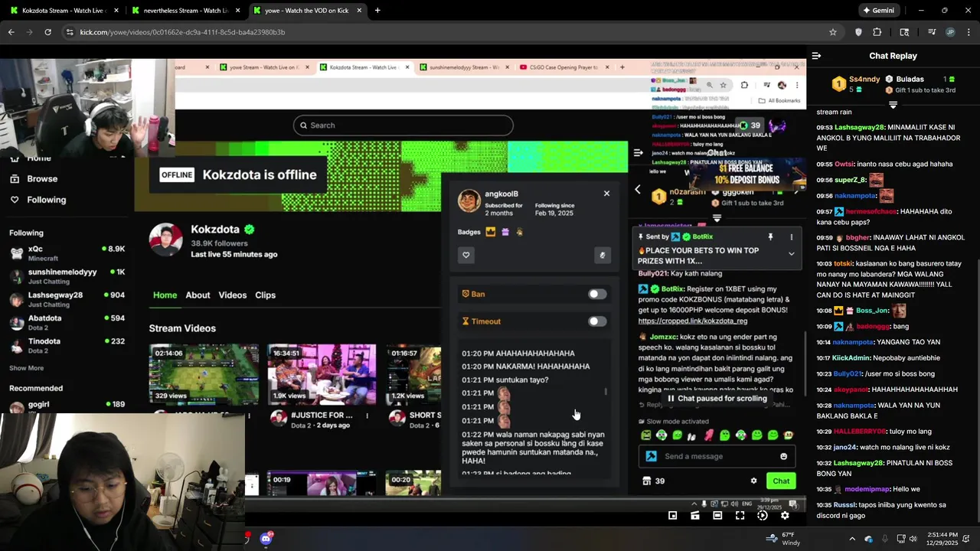
Task: Toggle the Timeout switch in user card
Action: click(x=597, y=321)
